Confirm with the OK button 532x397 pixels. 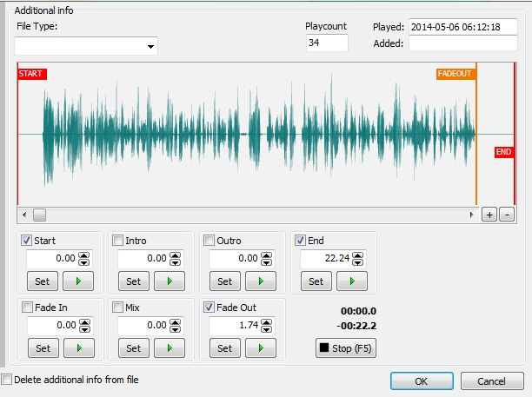pyautogui.click(x=422, y=381)
